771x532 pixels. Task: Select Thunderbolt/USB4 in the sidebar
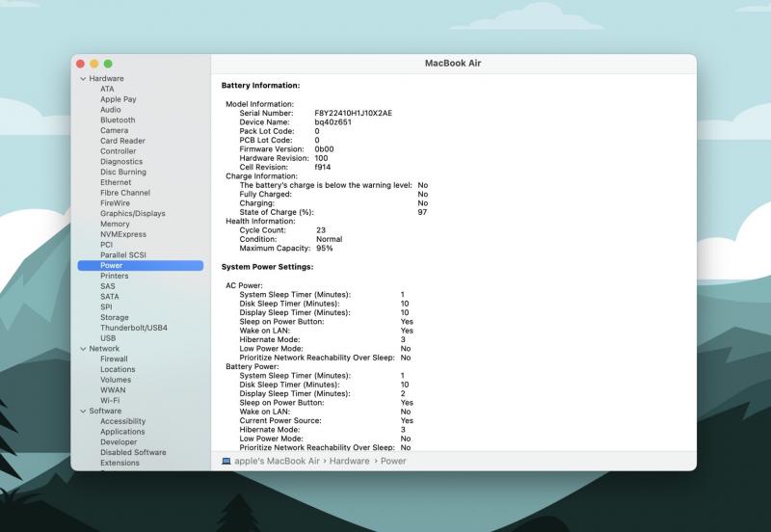pyautogui.click(x=134, y=328)
